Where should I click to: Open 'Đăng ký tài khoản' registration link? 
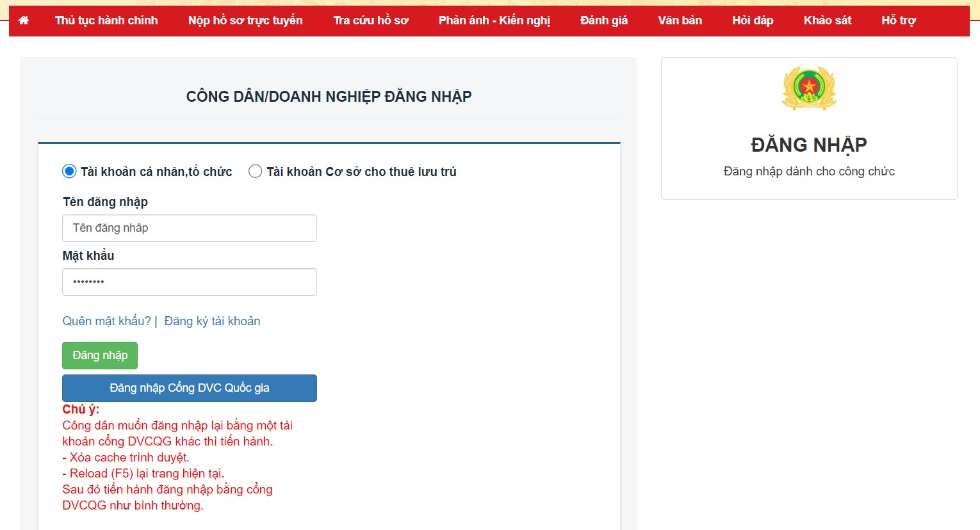(212, 321)
